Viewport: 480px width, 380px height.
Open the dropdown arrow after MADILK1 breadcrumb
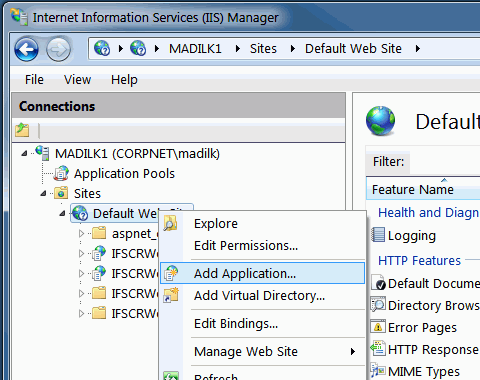238,49
